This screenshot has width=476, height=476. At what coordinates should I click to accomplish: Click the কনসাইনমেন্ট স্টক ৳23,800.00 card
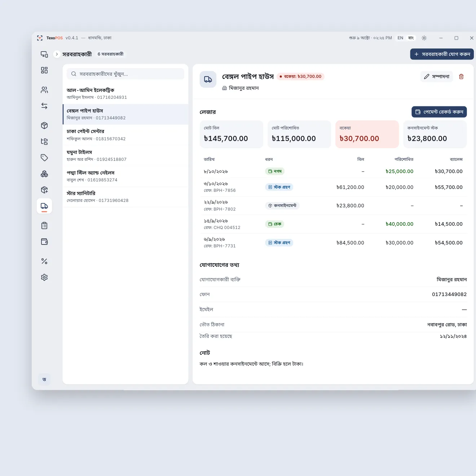435,134
